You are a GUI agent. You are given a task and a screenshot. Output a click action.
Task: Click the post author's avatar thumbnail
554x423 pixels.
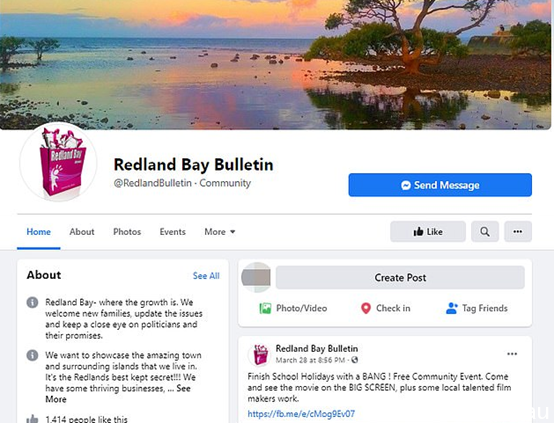coord(259,354)
